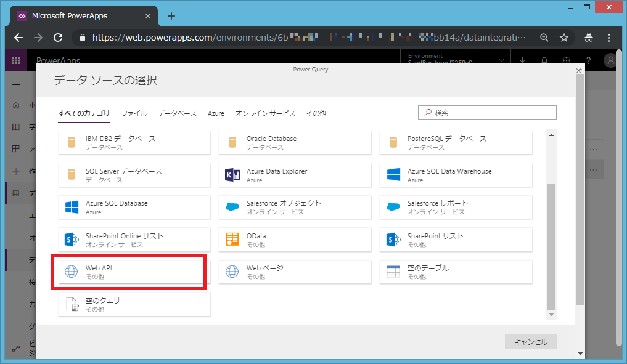Select the Microsoft PowerApps browser tab
The width and height of the screenshot is (627, 364).
pos(84,16)
